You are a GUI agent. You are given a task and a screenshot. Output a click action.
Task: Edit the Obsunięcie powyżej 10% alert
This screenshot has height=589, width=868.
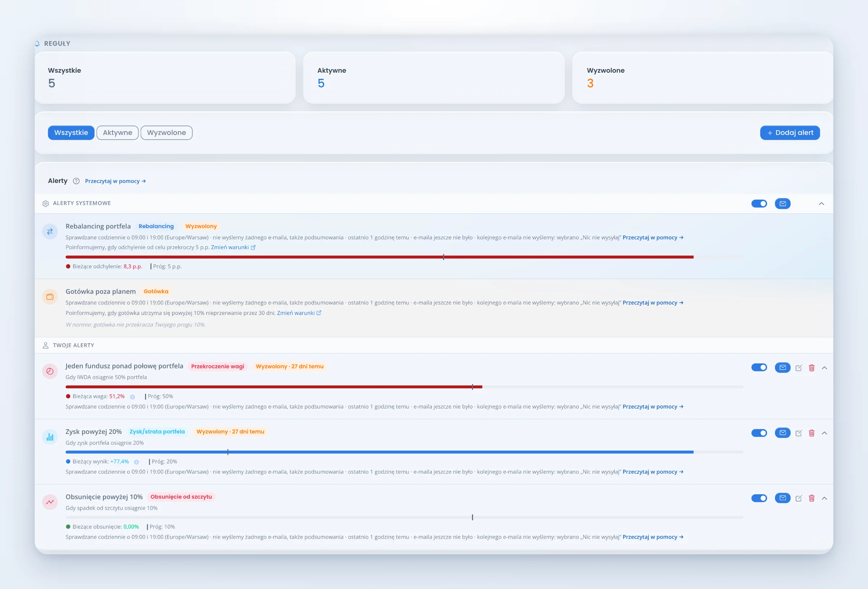pyautogui.click(x=799, y=498)
